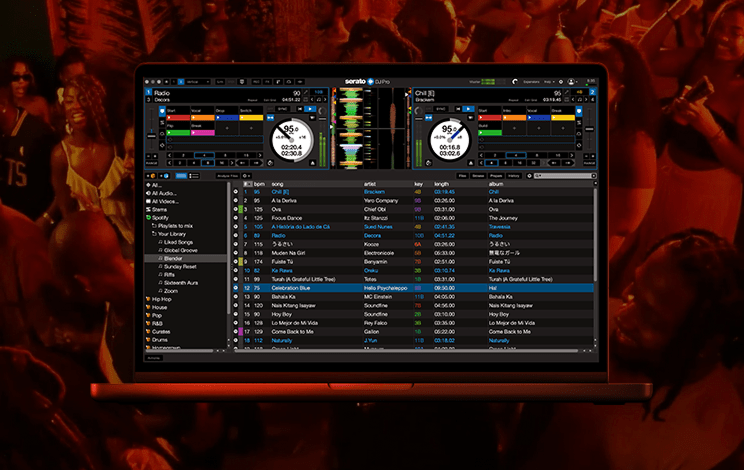Switch to the Browse tab
The width and height of the screenshot is (744, 470).
click(478, 176)
